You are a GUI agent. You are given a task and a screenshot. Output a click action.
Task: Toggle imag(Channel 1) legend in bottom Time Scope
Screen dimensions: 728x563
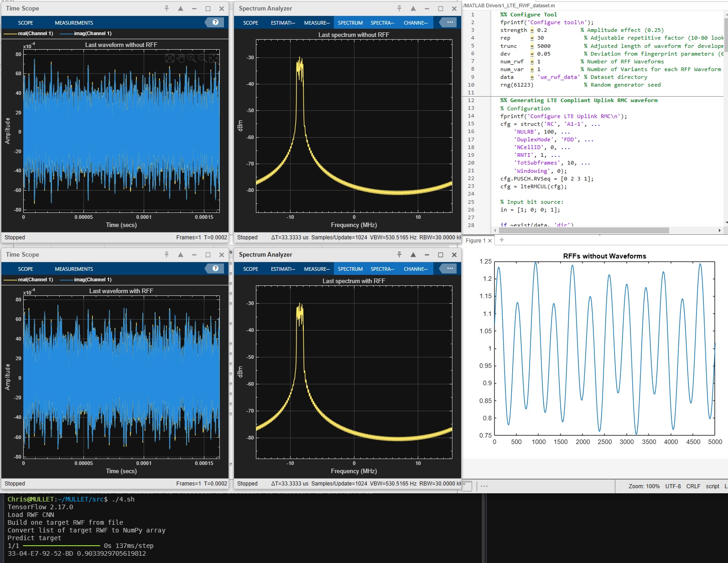[86, 279]
